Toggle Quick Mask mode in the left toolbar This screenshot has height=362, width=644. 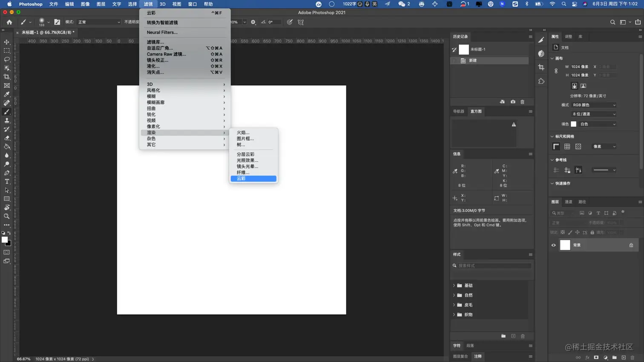[7, 252]
